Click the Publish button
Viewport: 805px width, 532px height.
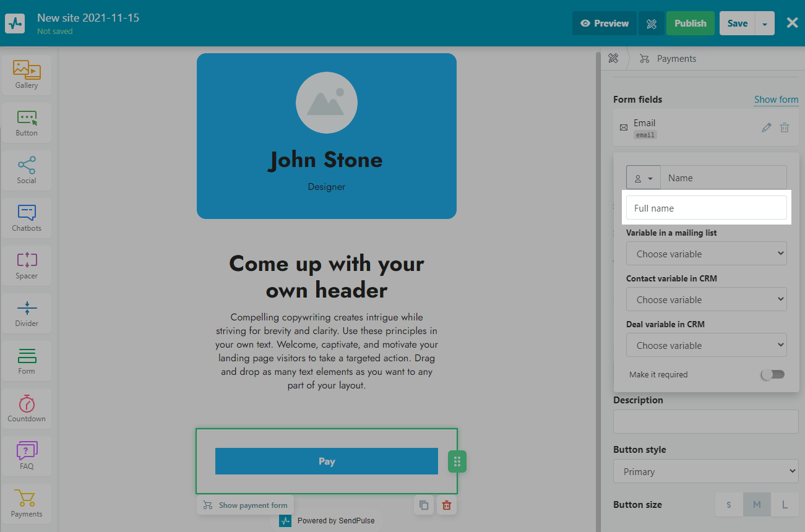tap(690, 24)
